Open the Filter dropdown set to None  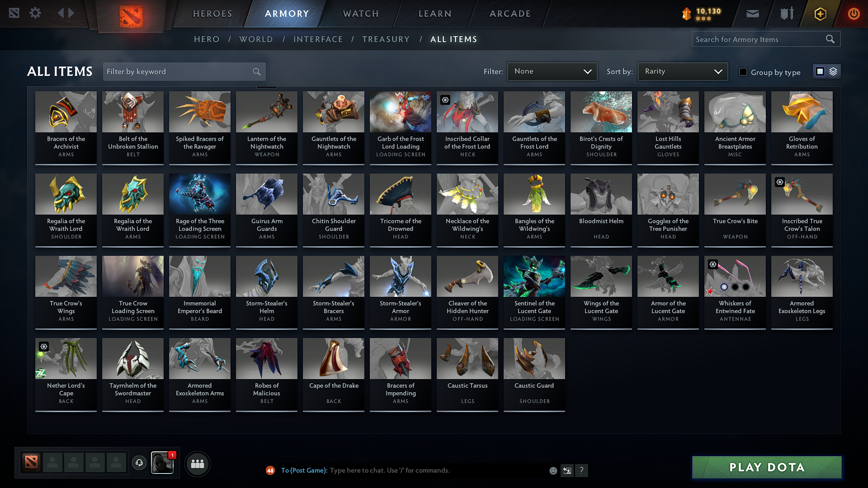point(552,71)
